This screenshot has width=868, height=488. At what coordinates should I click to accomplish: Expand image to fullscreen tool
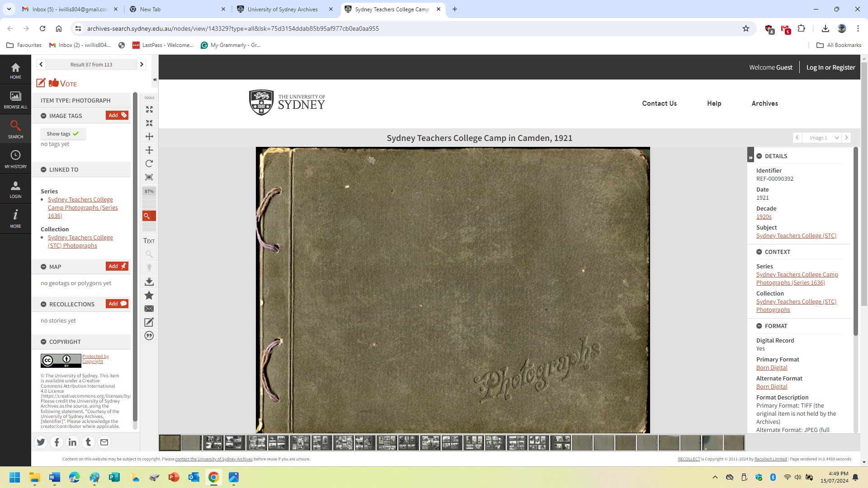pos(149,110)
